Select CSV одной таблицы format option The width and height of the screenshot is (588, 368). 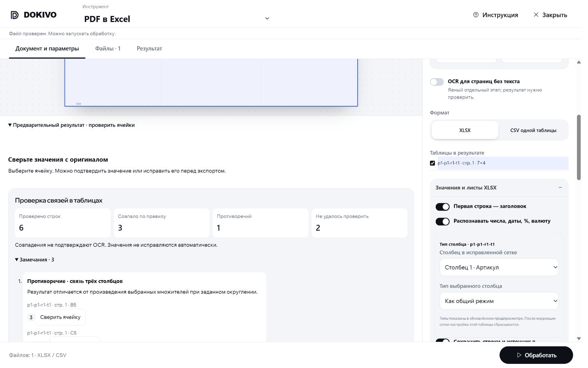pyautogui.click(x=533, y=130)
